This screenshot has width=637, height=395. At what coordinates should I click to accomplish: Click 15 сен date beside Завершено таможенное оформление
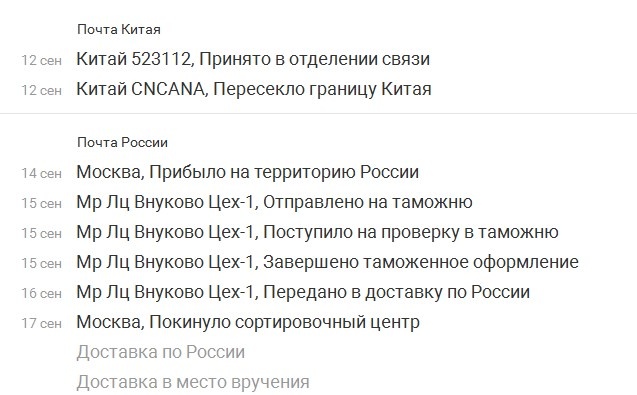coord(41,263)
